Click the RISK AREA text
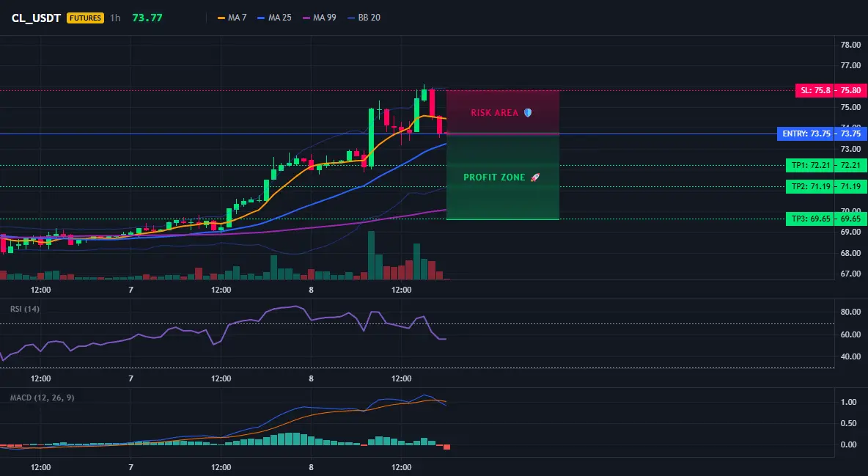 [494, 113]
